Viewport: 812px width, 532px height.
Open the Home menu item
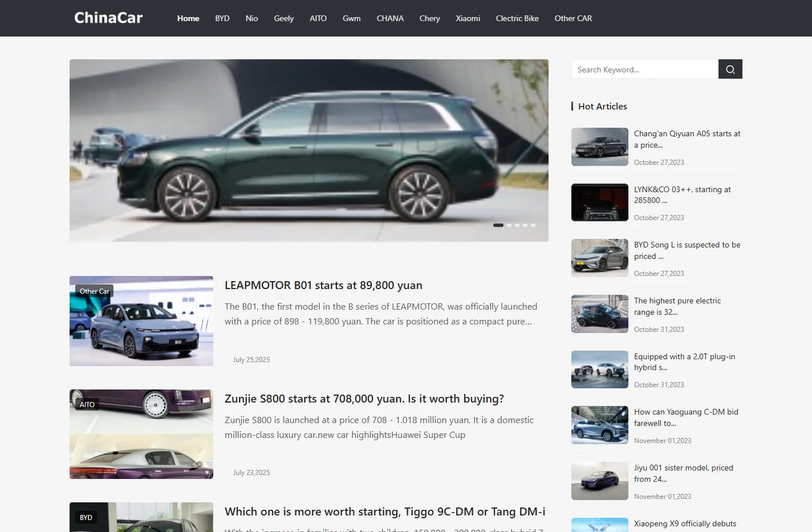(188, 18)
